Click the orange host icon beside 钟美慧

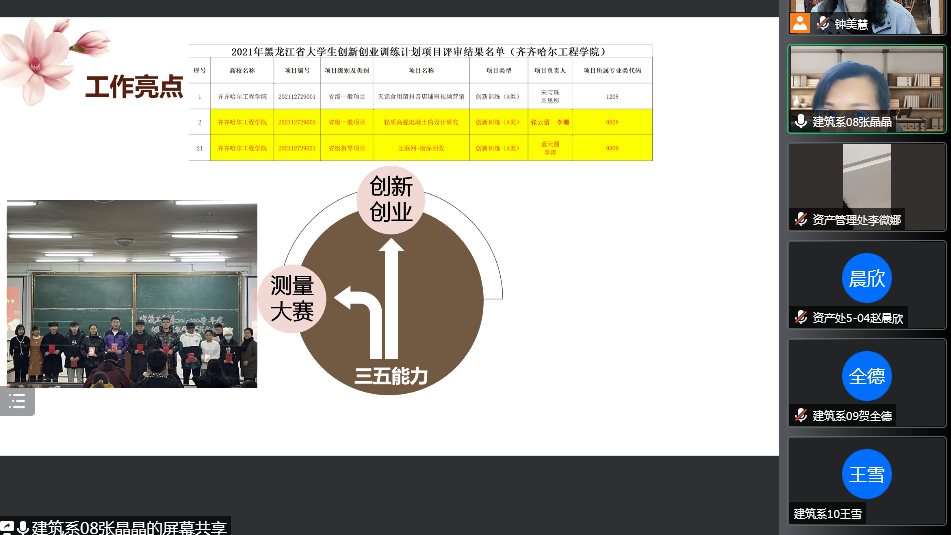pos(799,23)
